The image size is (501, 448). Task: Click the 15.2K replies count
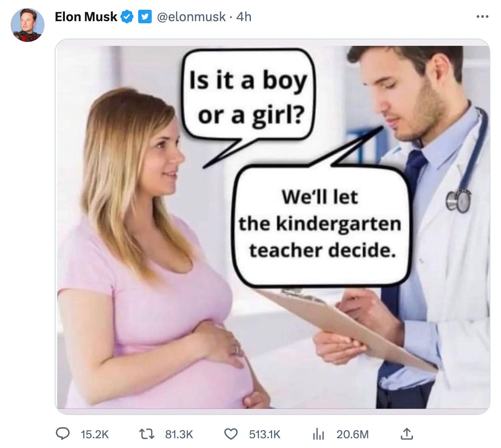click(x=95, y=434)
